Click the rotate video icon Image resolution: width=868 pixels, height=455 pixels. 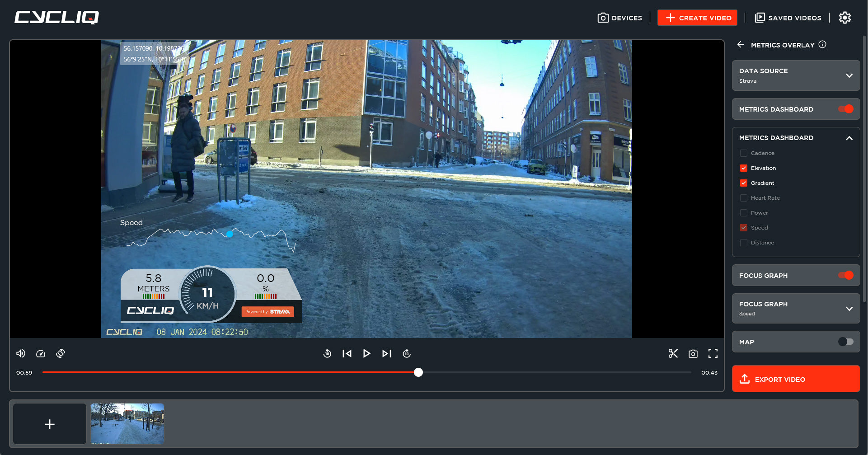click(61, 353)
